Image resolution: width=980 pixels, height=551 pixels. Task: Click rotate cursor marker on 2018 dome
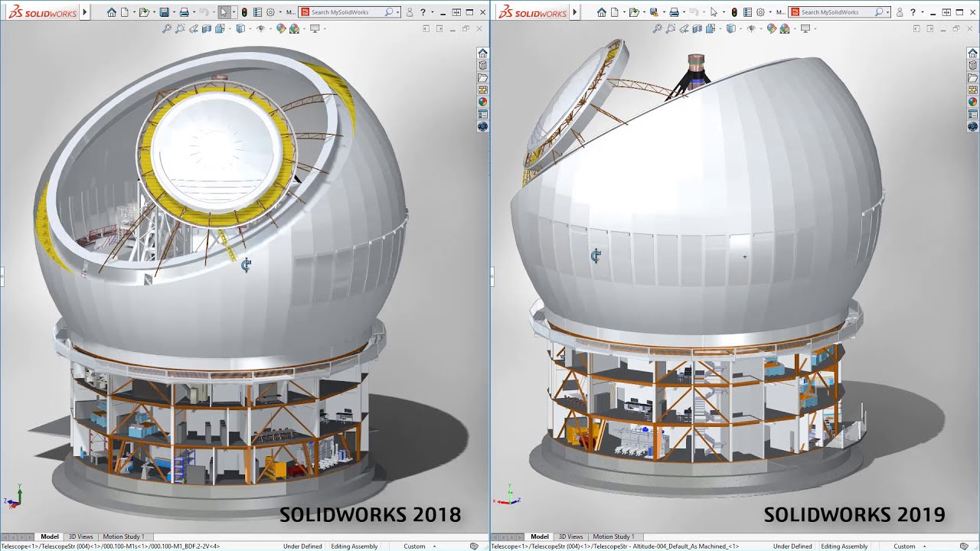(246, 265)
